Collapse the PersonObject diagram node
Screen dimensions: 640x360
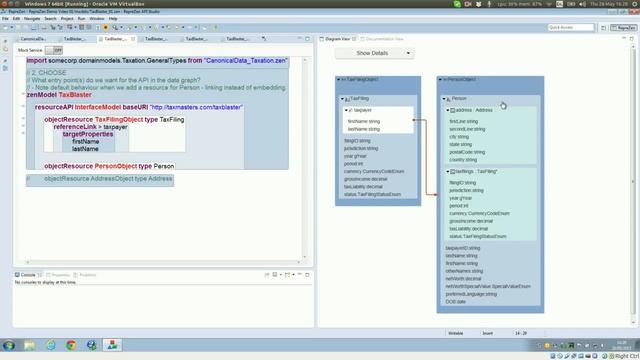pos(440,79)
